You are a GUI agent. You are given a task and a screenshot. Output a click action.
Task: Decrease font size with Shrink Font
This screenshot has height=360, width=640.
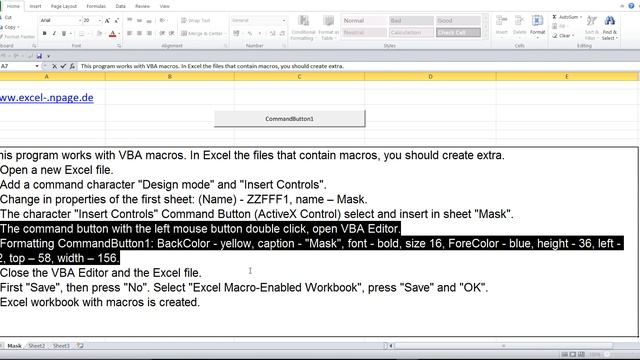click(x=116, y=20)
